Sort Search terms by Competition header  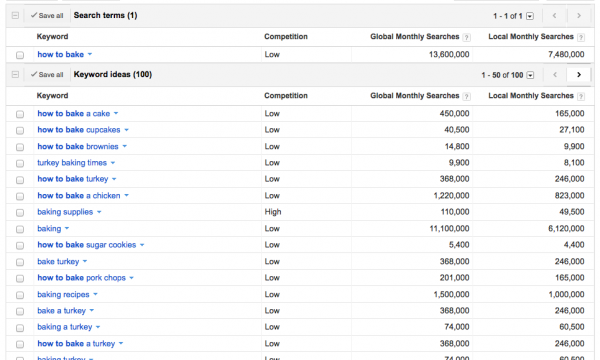coord(286,37)
